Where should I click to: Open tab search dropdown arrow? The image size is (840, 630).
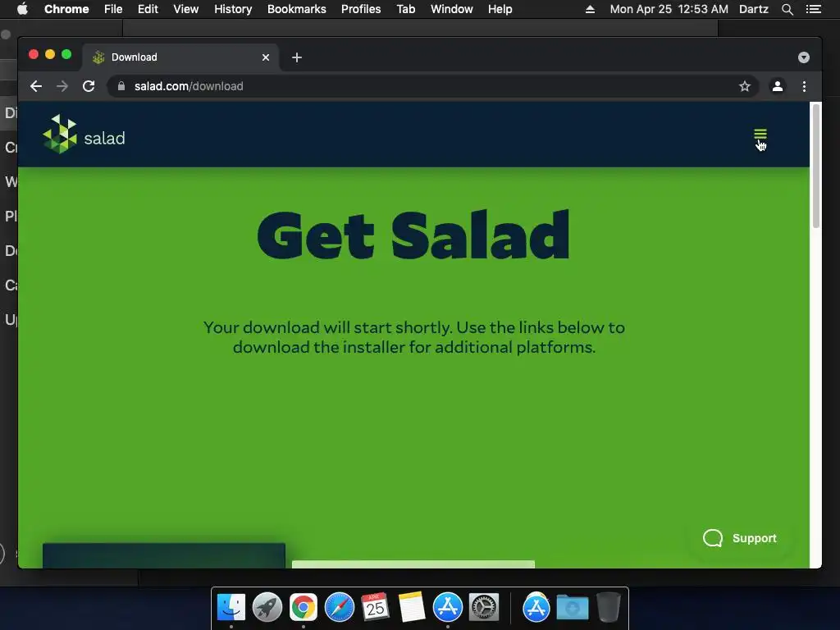(804, 57)
